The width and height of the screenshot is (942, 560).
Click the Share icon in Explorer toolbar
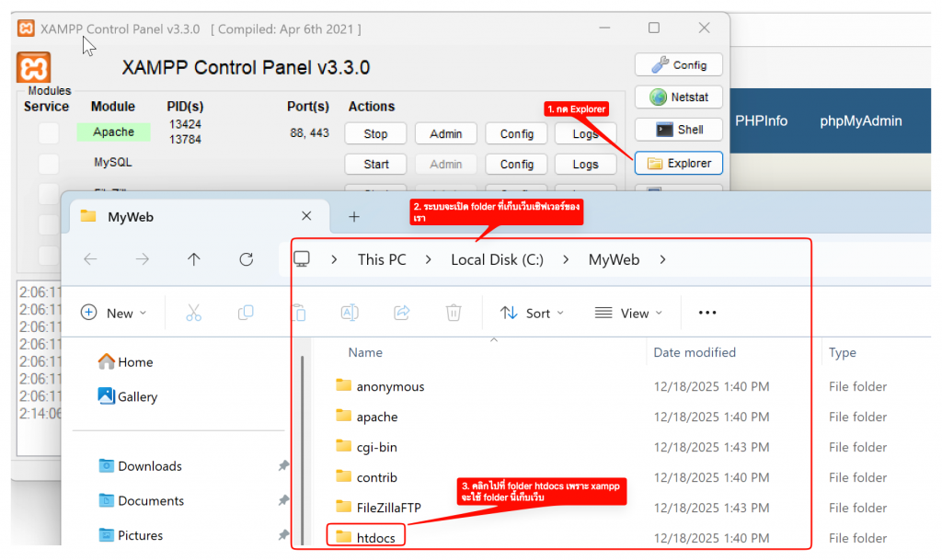coord(401,313)
